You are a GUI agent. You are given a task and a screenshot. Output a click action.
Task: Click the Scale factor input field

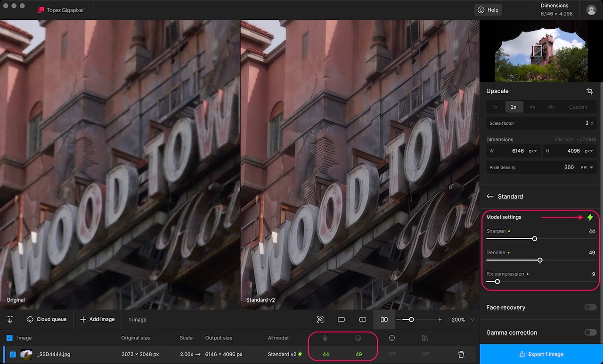tap(541, 123)
